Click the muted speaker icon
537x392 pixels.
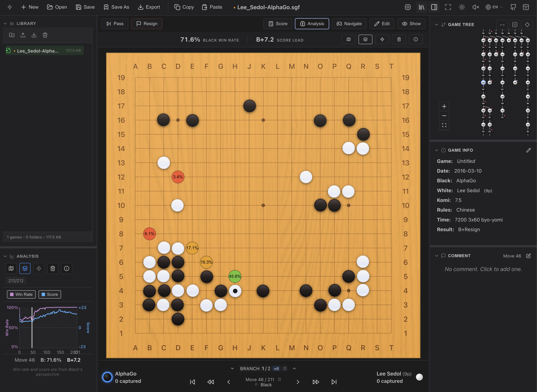click(x=475, y=7)
